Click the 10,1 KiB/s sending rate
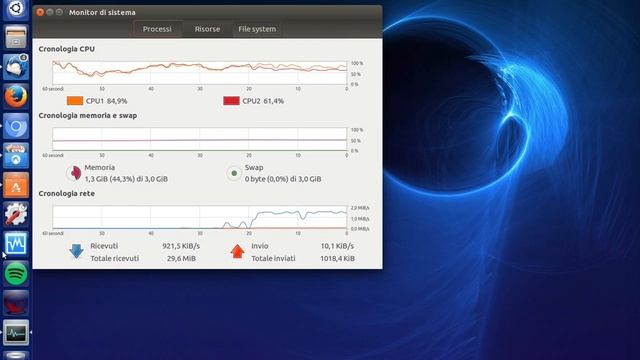 point(337,246)
